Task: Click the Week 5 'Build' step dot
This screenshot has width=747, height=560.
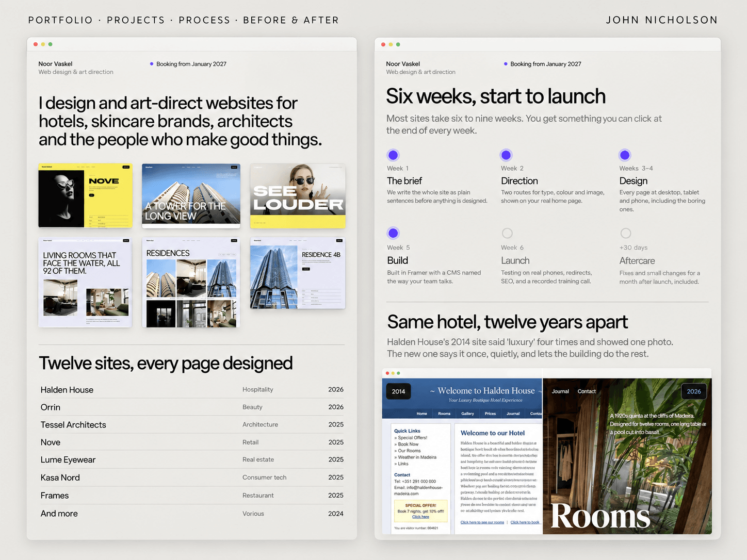Action: [x=393, y=233]
